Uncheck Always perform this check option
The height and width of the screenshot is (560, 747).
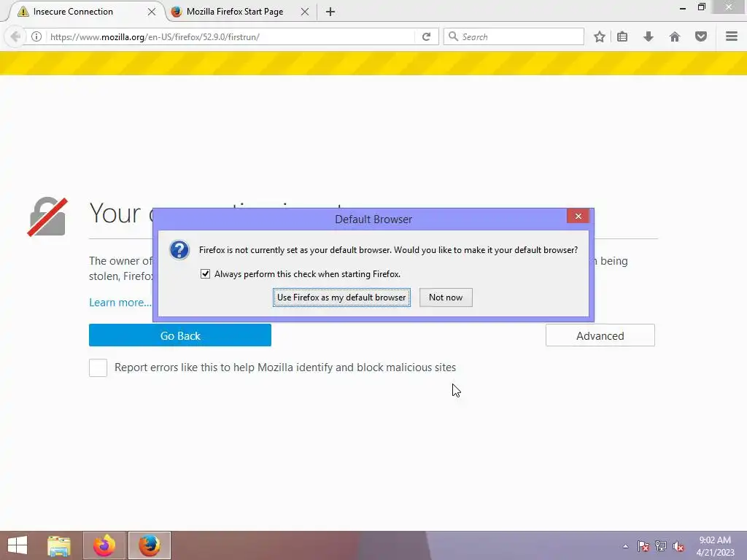(205, 274)
